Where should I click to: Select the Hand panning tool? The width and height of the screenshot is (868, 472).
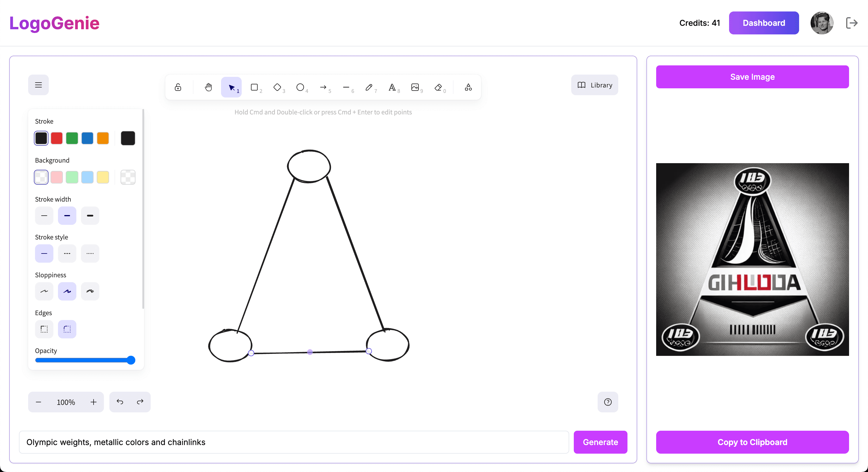click(x=209, y=87)
